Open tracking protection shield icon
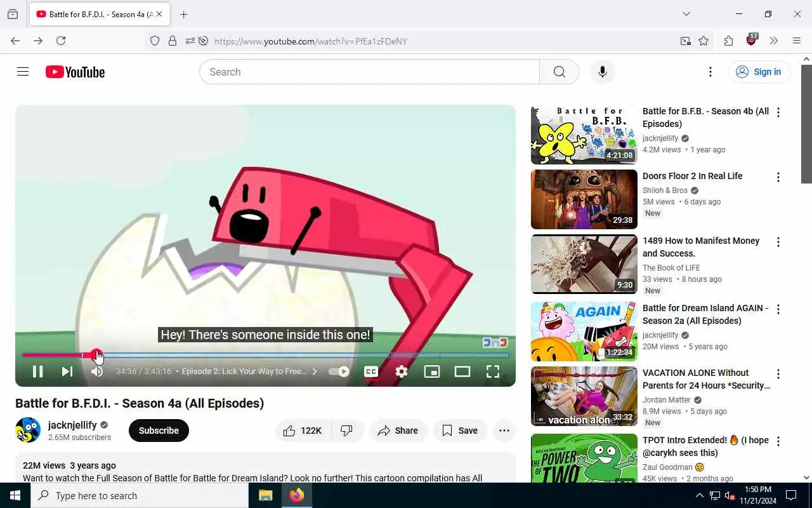The width and height of the screenshot is (812, 508). click(155, 41)
